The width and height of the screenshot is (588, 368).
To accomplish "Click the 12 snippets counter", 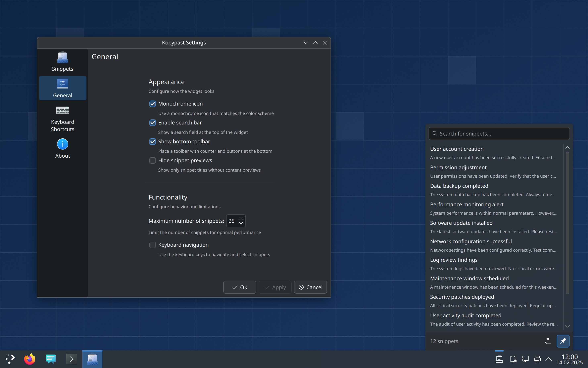I will [x=444, y=341].
